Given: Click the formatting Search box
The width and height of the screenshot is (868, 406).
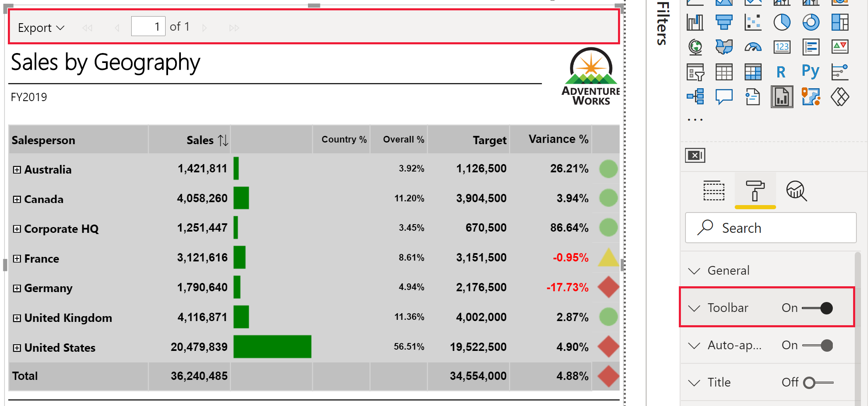Looking at the screenshot, I should click(x=771, y=228).
